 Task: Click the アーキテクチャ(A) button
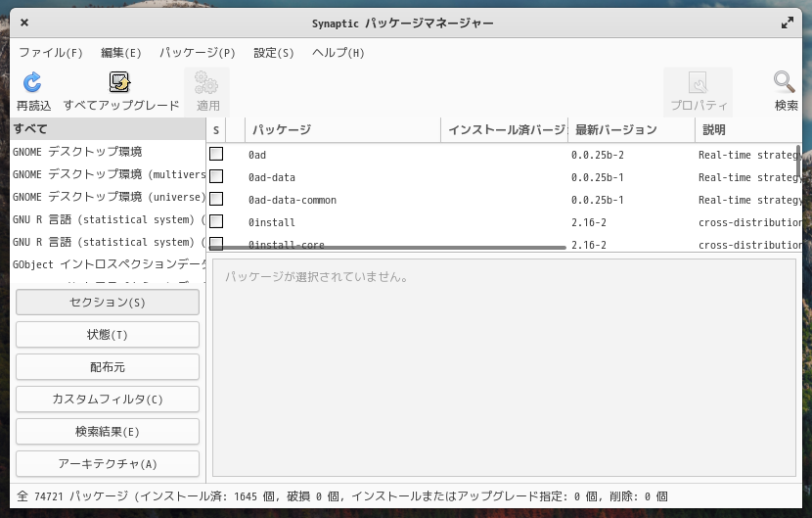click(108, 463)
